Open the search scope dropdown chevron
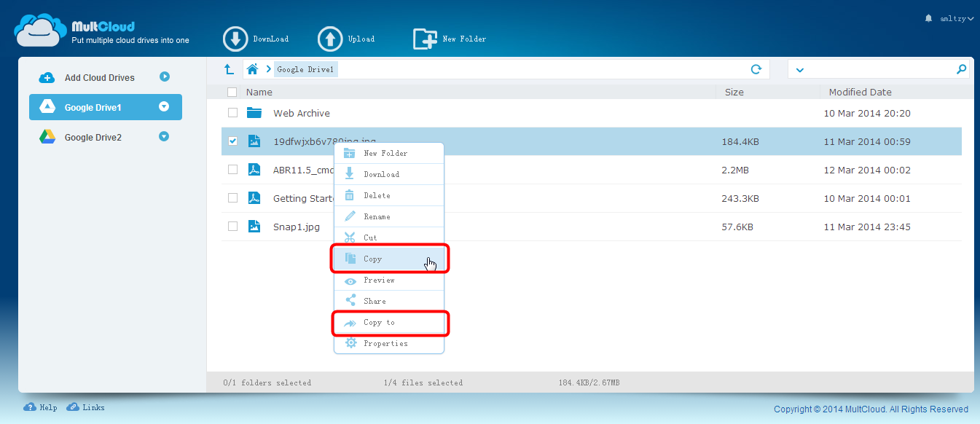This screenshot has width=980, height=424. coord(800,70)
